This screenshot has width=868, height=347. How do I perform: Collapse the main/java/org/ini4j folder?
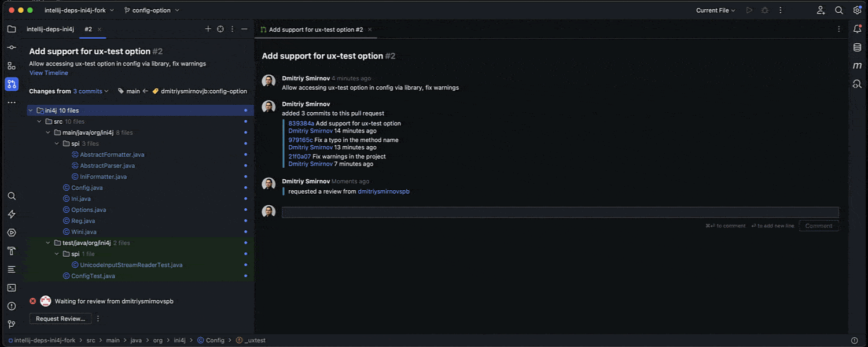[49, 132]
